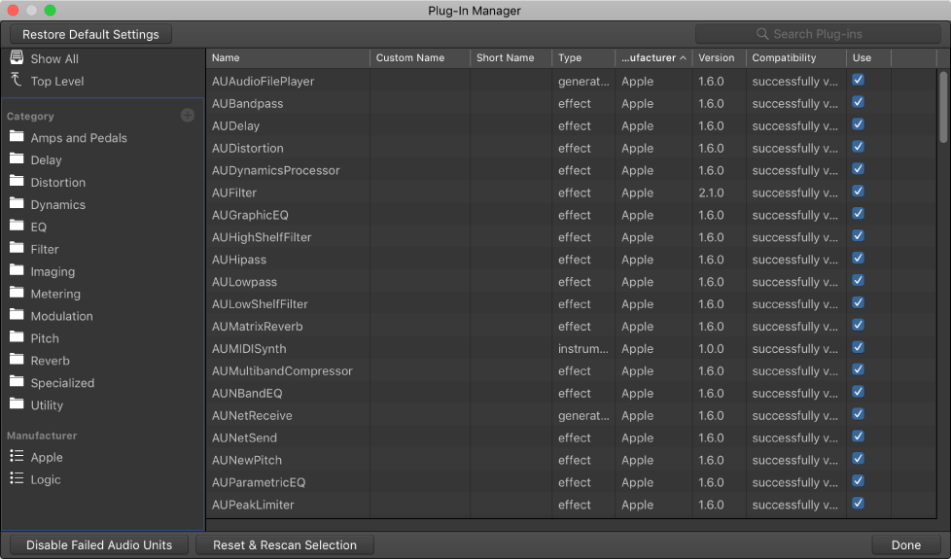Disable the Use checkbox for AUDelay
This screenshot has height=560, width=951.
click(x=858, y=124)
